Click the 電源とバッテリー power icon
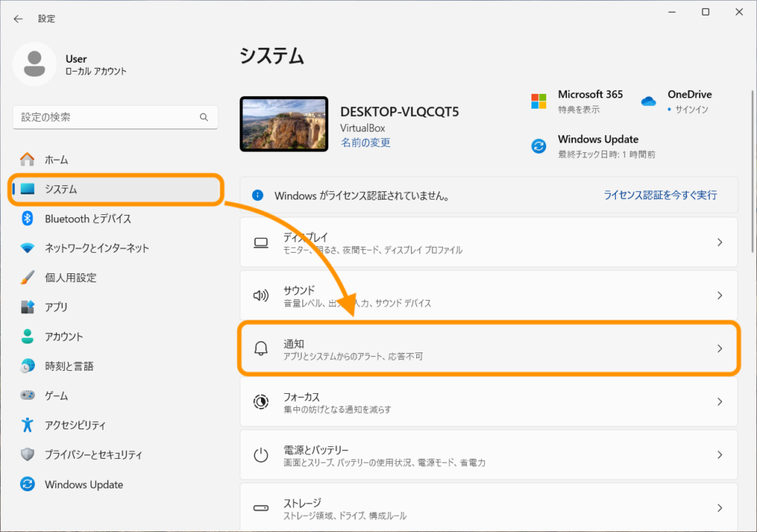 pos(261,454)
